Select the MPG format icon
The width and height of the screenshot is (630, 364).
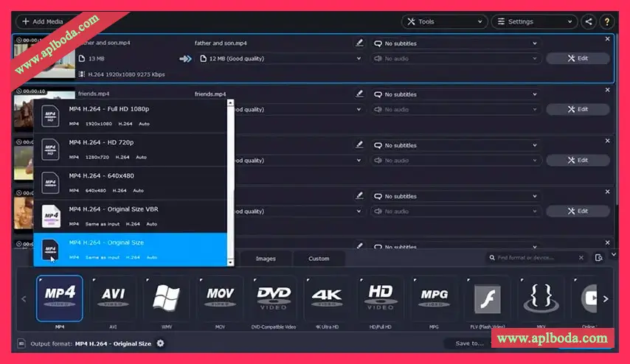pyautogui.click(x=435, y=298)
